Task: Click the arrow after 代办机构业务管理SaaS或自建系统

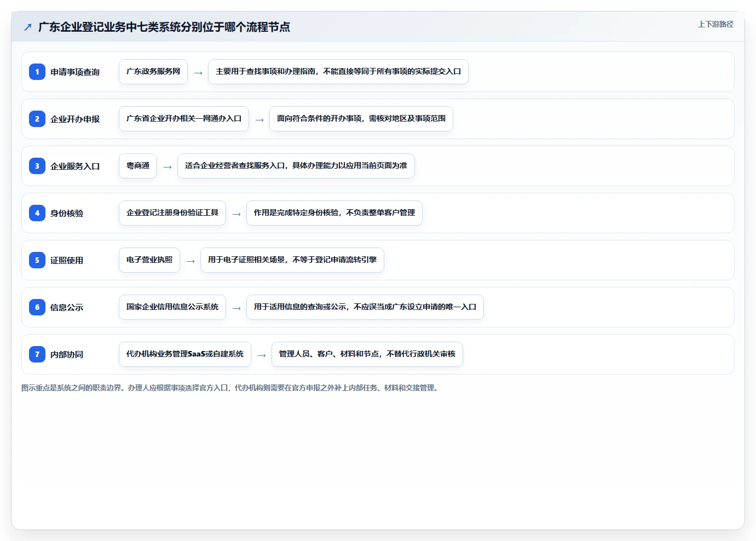Action: point(262,355)
